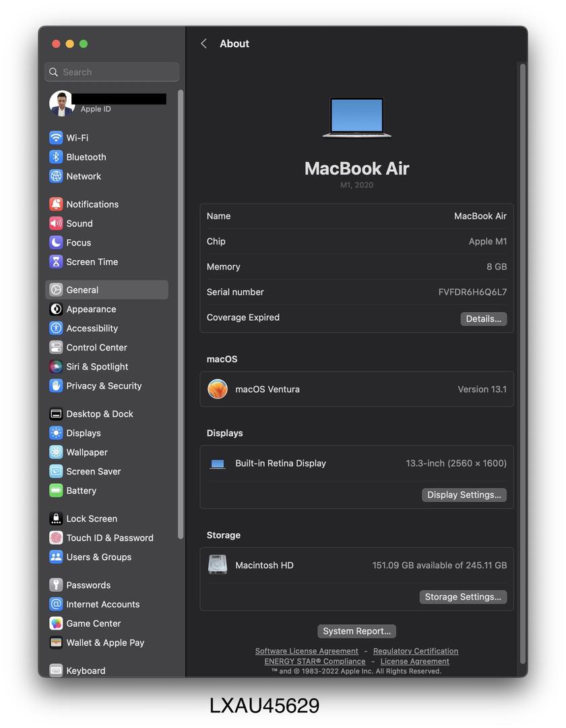
Task: Click the Search field in sidebar
Action: (x=112, y=72)
